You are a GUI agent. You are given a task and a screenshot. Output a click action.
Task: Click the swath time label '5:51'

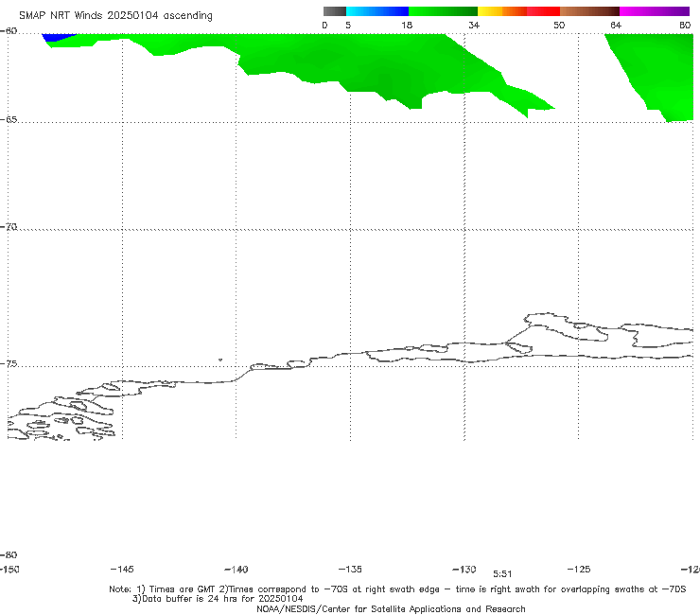pos(502,574)
